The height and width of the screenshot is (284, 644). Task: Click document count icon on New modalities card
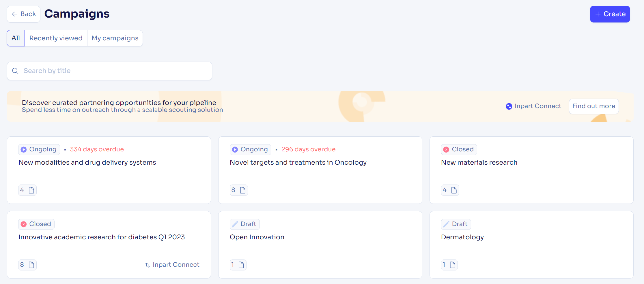tap(31, 190)
